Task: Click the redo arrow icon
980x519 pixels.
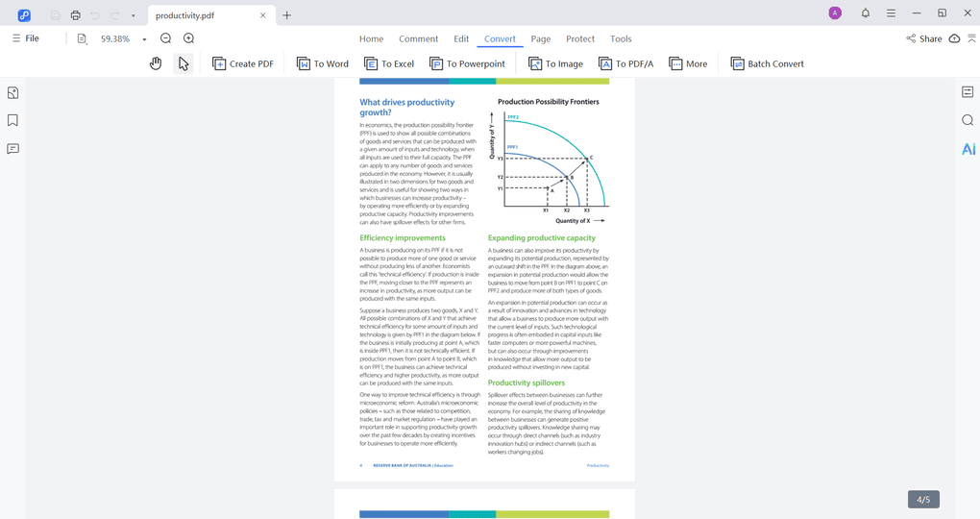Action: [x=115, y=15]
